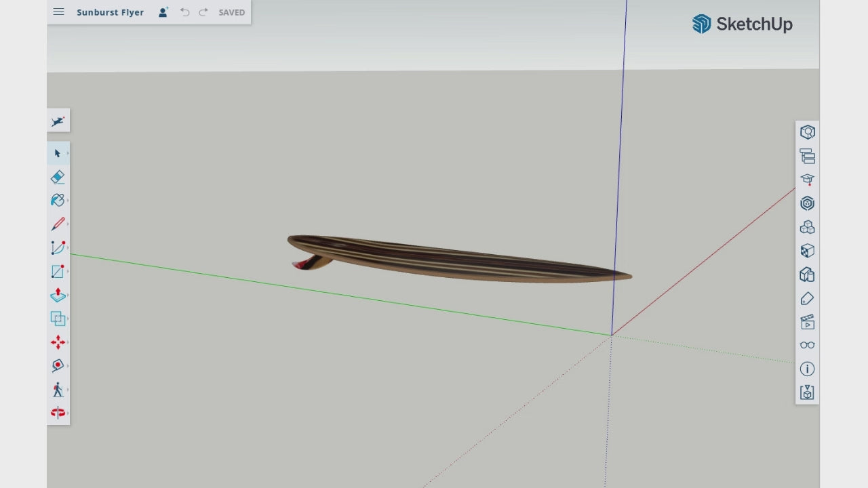Open the Materials panel on the right
Screen dimensions: 868x488
pos(807,203)
